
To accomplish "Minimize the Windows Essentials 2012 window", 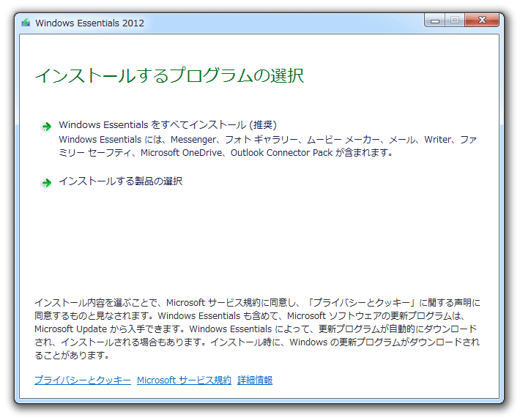I will tap(435, 20).
